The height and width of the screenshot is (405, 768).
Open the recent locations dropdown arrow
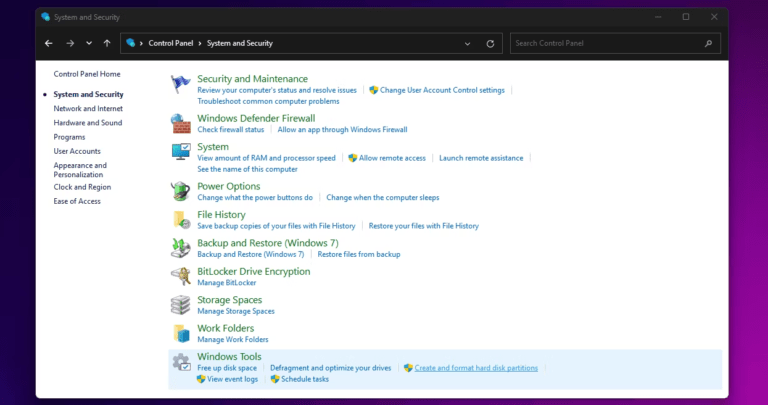pyautogui.click(x=89, y=43)
